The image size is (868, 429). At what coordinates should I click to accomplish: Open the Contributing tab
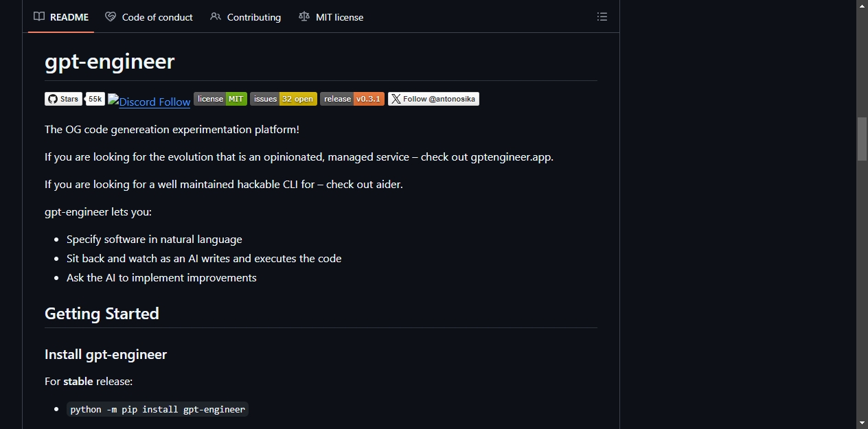pos(245,16)
